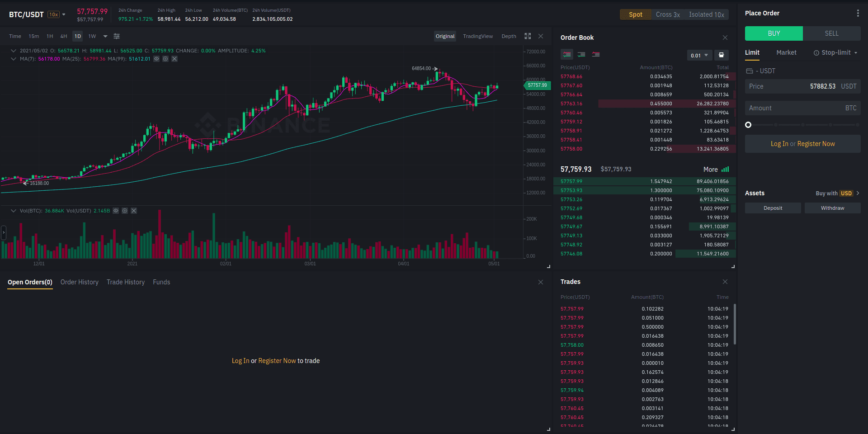Open chart indicator settings icon
868x434 pixels.
click(x=117, y=36)
